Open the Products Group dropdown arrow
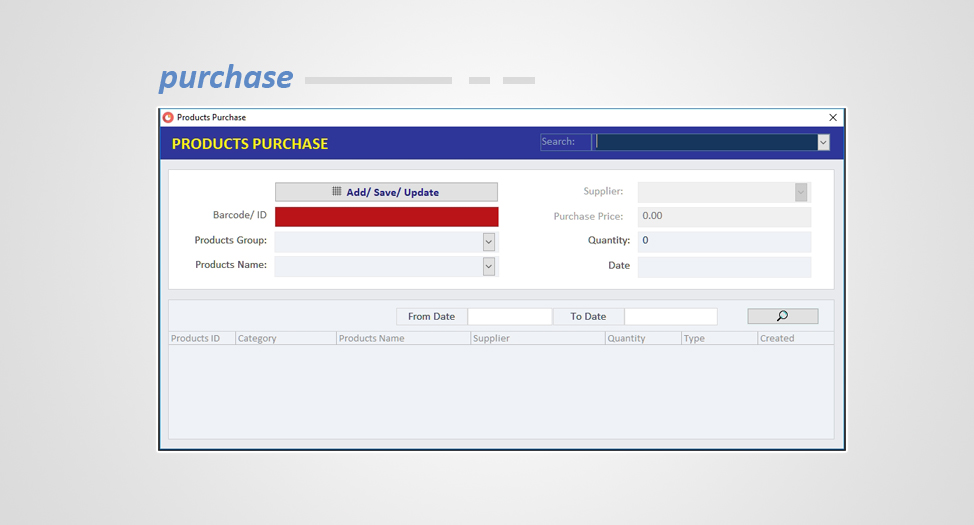 point(489,242)
